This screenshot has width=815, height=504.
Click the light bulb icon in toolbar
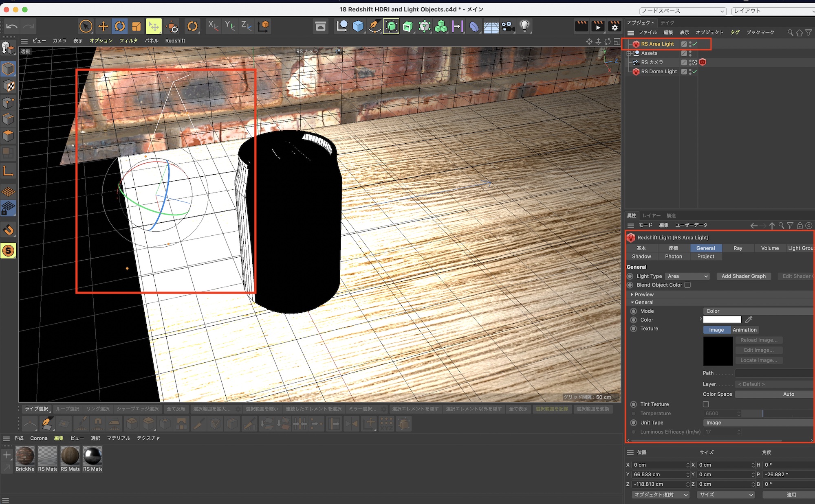click(524, 26)
